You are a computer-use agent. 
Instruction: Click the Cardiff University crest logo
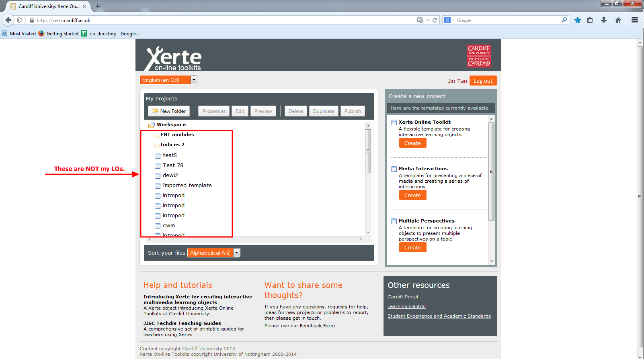point(479,56)
